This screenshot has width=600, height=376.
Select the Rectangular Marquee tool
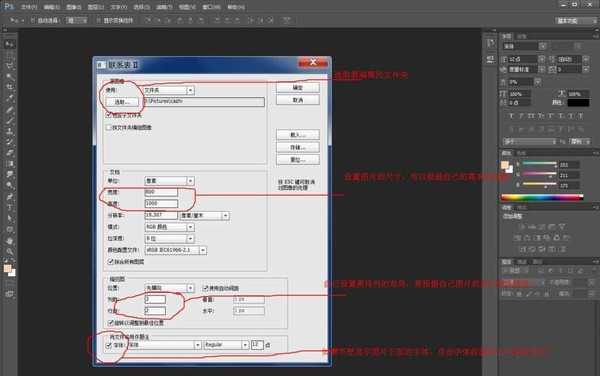pos(9,55)
